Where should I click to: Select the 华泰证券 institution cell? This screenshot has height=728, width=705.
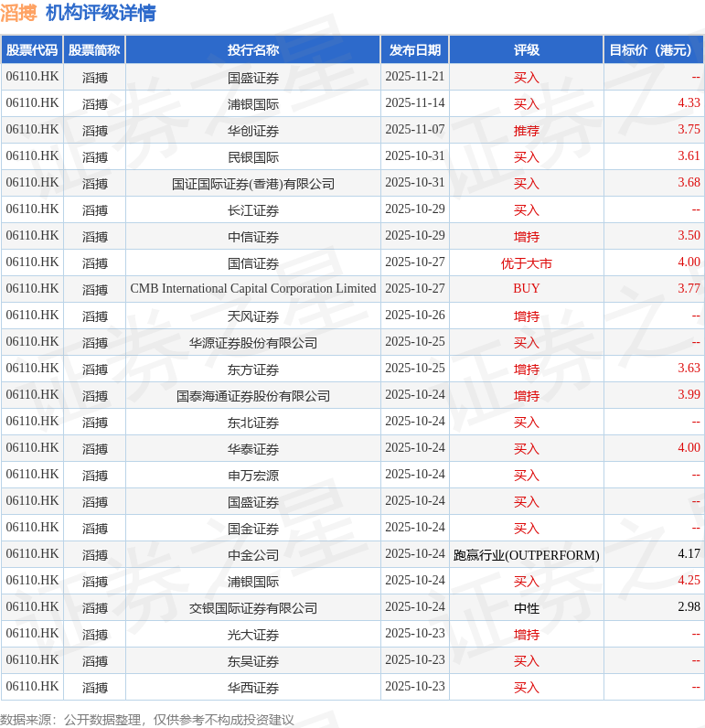click(x=253, y=449)
